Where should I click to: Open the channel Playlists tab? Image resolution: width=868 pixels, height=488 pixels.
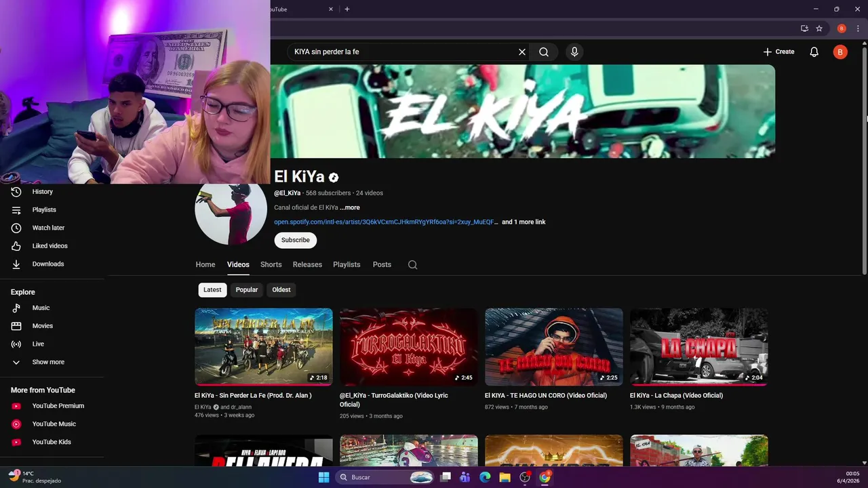[x=347, y=264]
